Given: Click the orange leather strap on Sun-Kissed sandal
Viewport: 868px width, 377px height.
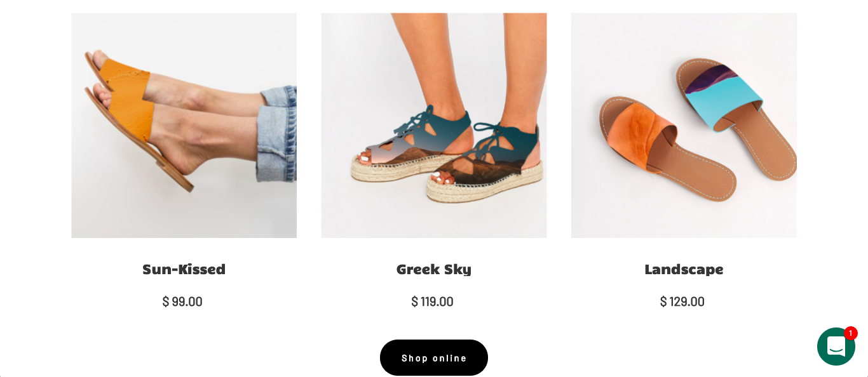Looking at the screenshot, I should (x=132, y=95).
